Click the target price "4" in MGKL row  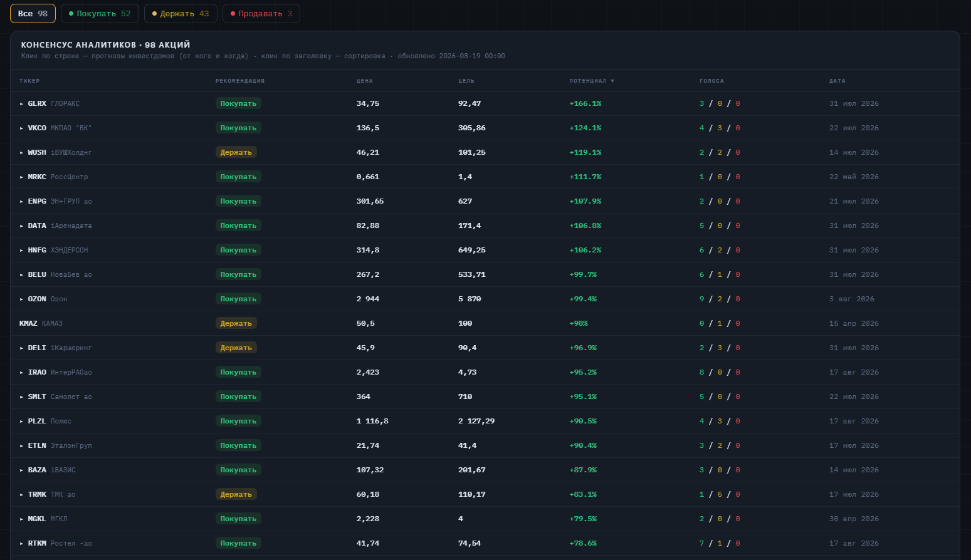461,519
